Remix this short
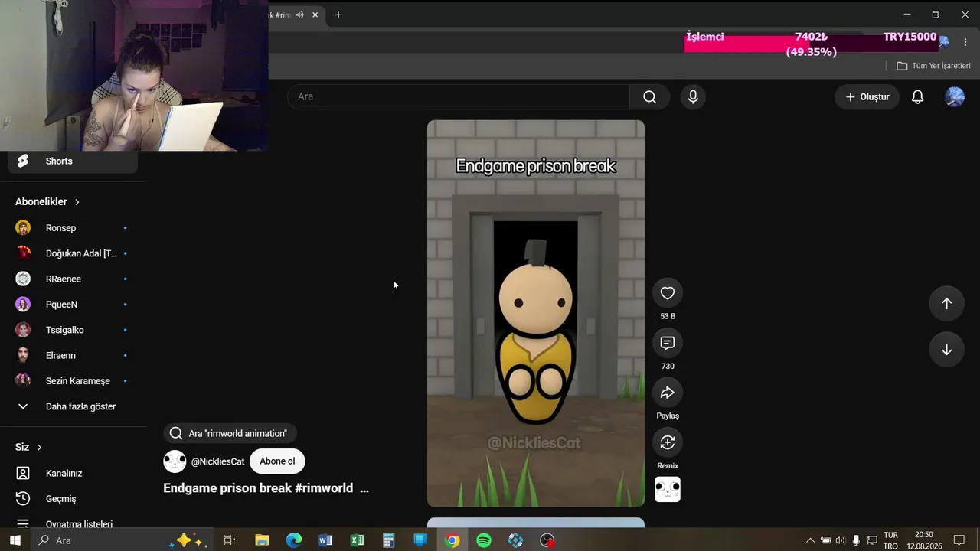Image resolution: width=980 pixels, height=551 pixels. click(x=668, y=442)
